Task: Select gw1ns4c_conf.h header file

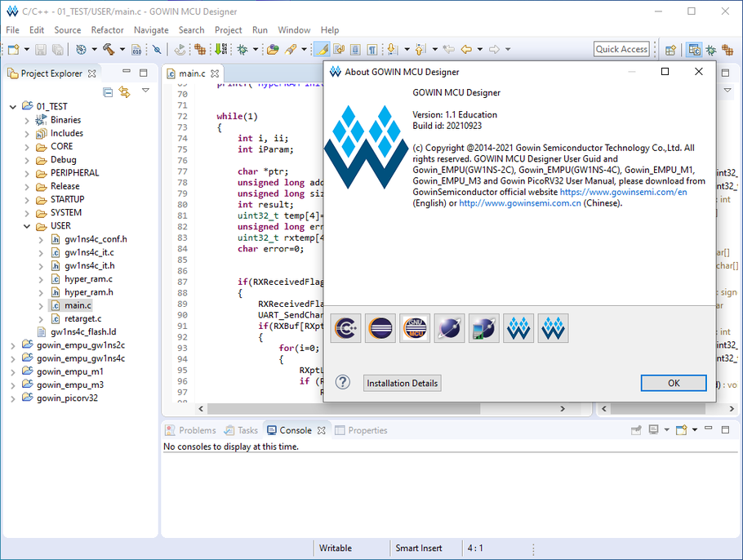Action: point(96,239)
